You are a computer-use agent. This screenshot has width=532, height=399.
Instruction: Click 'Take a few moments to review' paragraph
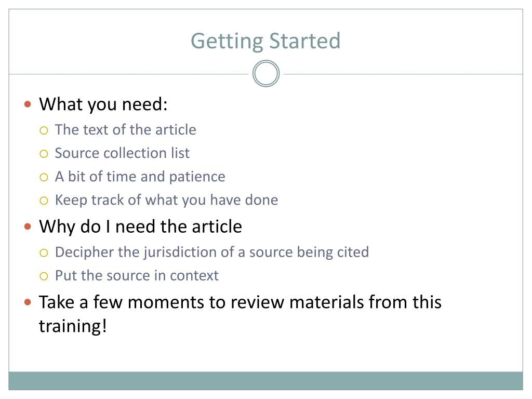point(240,314)
